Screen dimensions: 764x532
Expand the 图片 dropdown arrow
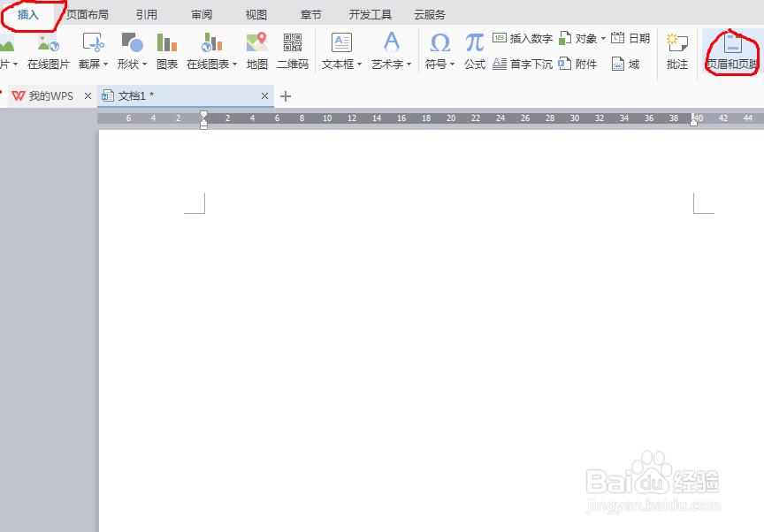(x=16, y=65)
